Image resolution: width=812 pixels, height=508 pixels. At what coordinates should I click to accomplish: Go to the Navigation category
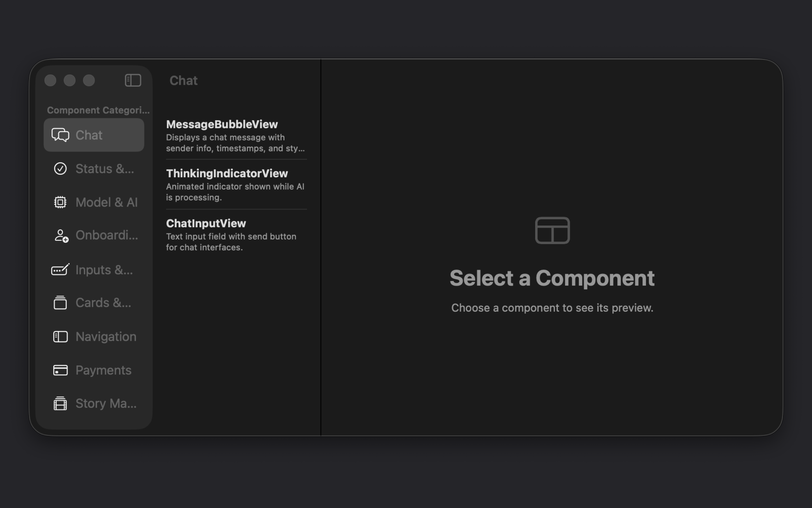[x=94, y=337]
